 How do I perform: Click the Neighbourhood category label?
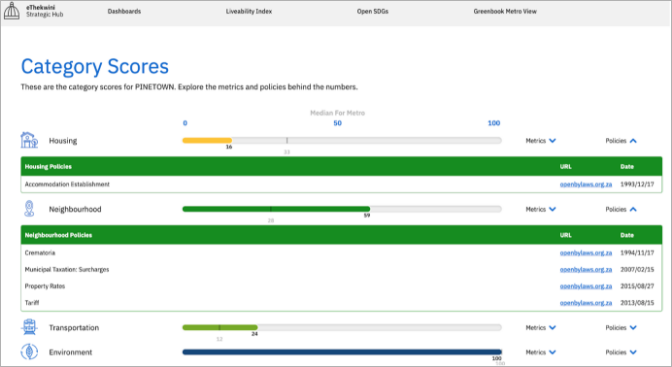[75, 209]
